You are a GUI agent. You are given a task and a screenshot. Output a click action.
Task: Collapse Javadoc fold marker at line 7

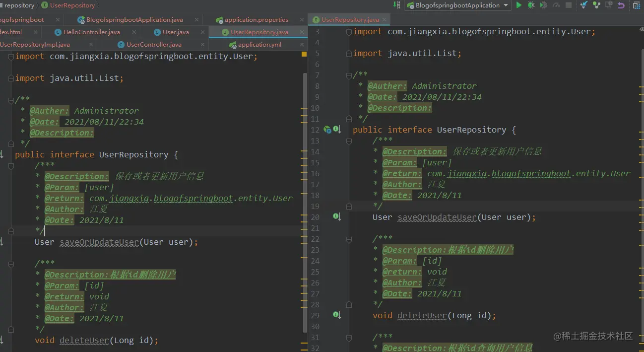(x=350, y=75)
